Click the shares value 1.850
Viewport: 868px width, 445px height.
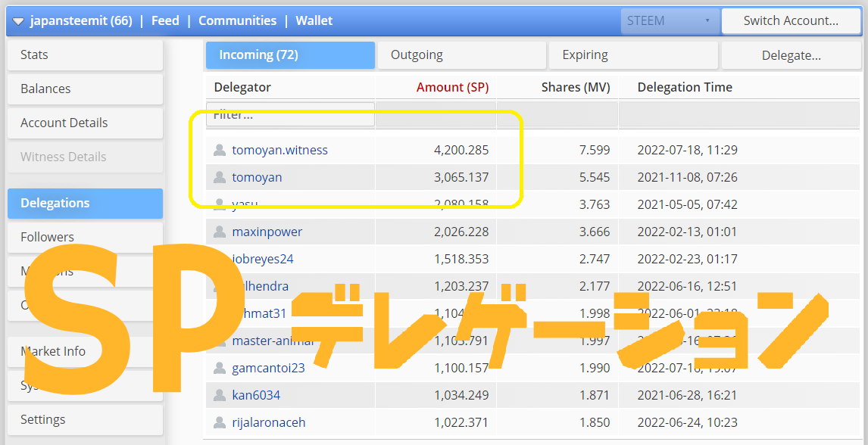(595, 423)
